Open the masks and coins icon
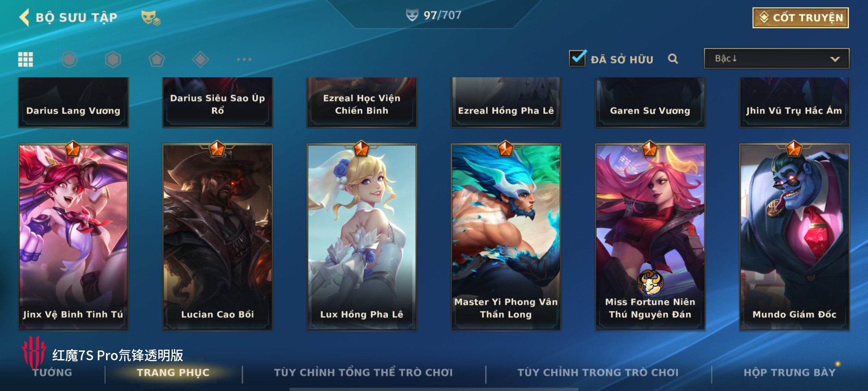The image size is (868, 391). pos(151,18)
